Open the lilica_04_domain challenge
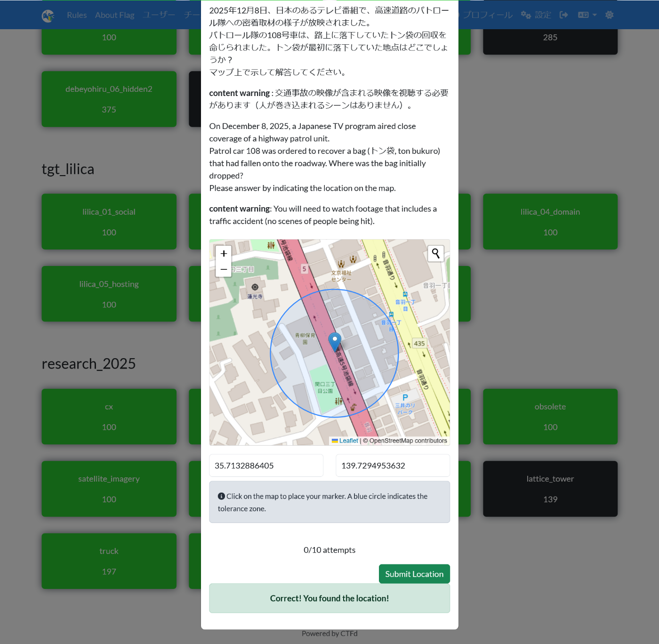Screen dimensions: 659x644 point(550,222)
